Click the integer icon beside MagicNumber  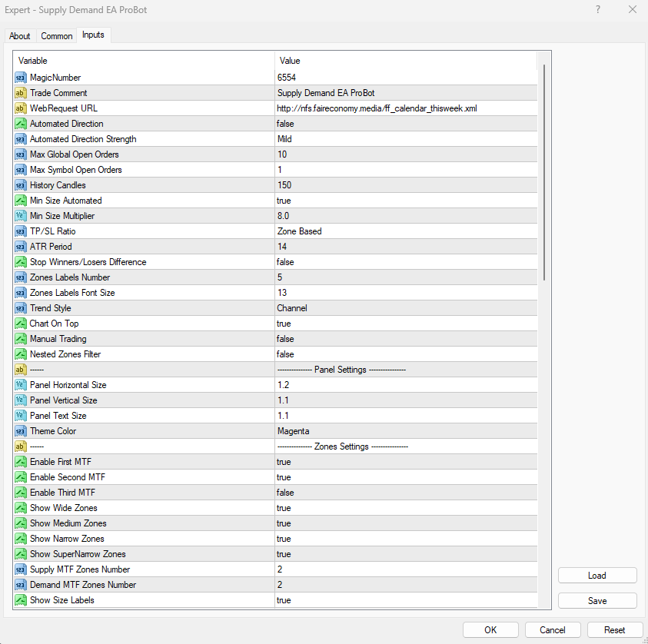pos(20,78)
